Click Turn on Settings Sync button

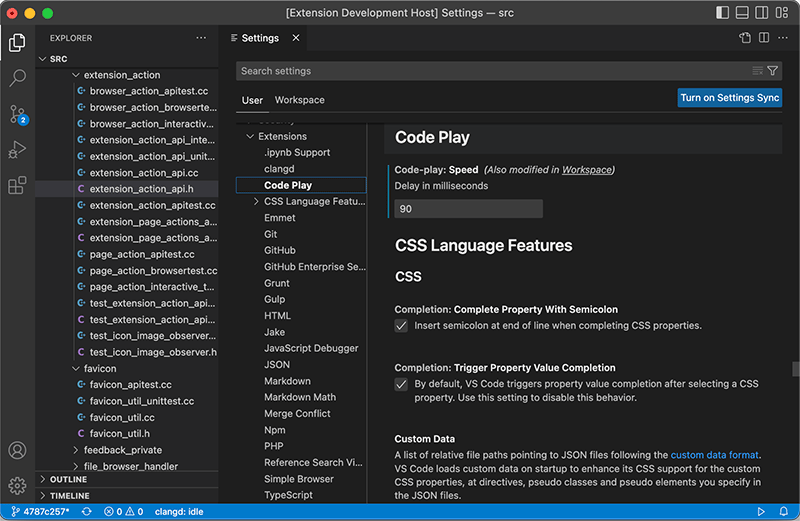click(730, 98)
